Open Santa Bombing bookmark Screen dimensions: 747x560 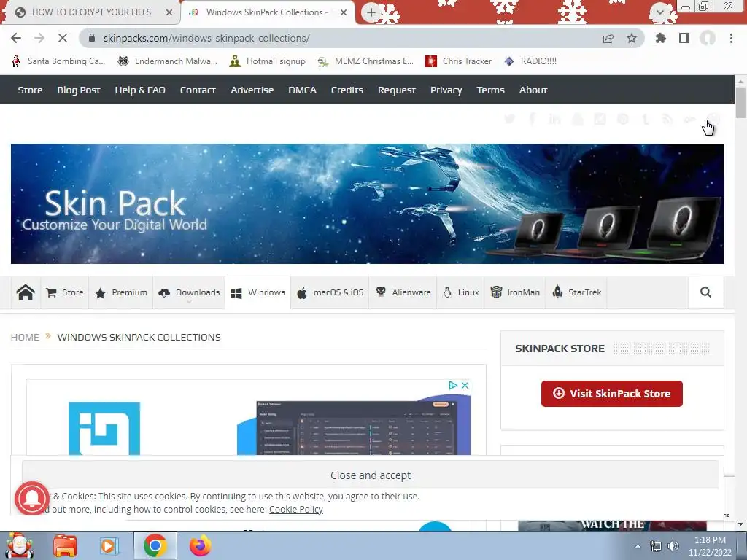click(x=58, y=61)
